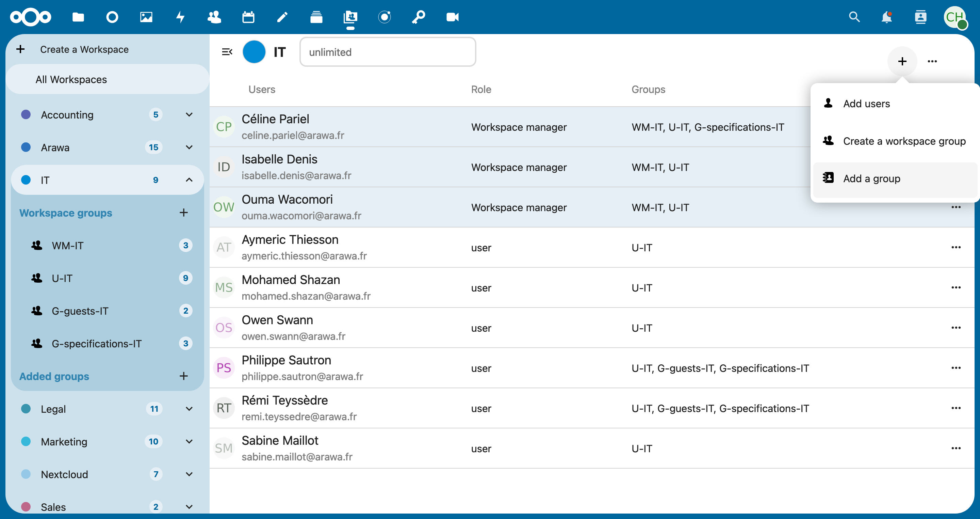The height and width of the screenshot is (519, 980).
Task: Click the IT workspace color circle
Action: coord(254,52)
